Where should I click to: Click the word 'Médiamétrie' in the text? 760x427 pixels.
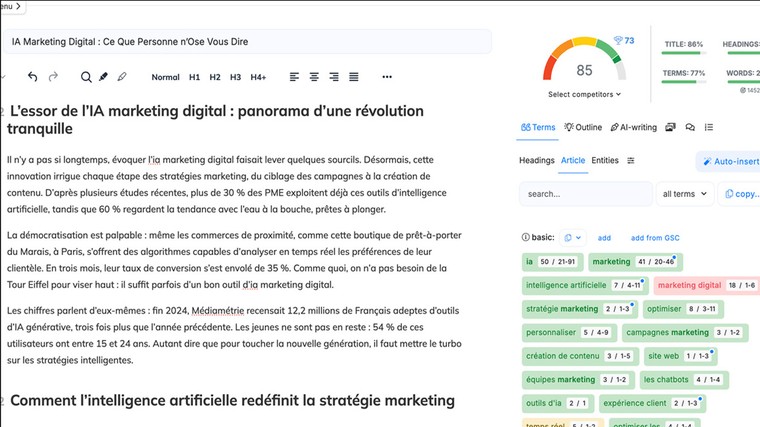pyautogui.click(x=219, y=311)
